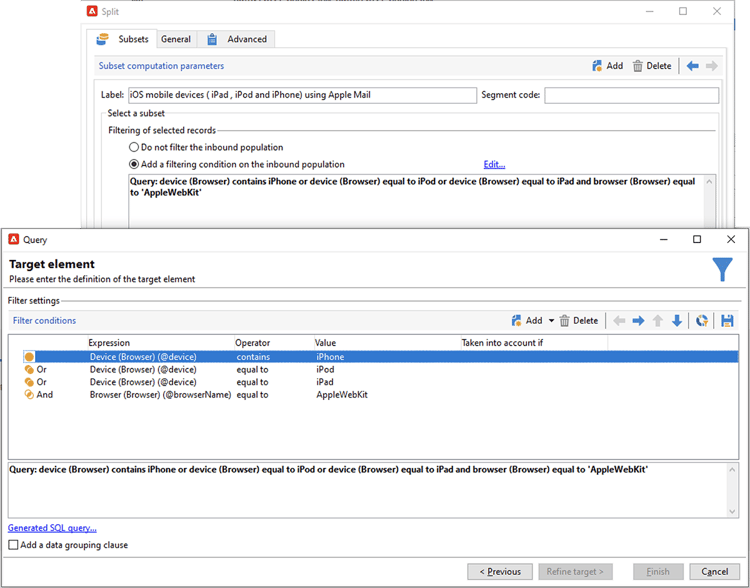Click 'Browser (Browser) (@browserName)' expression
The image size is (750, 588).
click(x=161, y=395)
